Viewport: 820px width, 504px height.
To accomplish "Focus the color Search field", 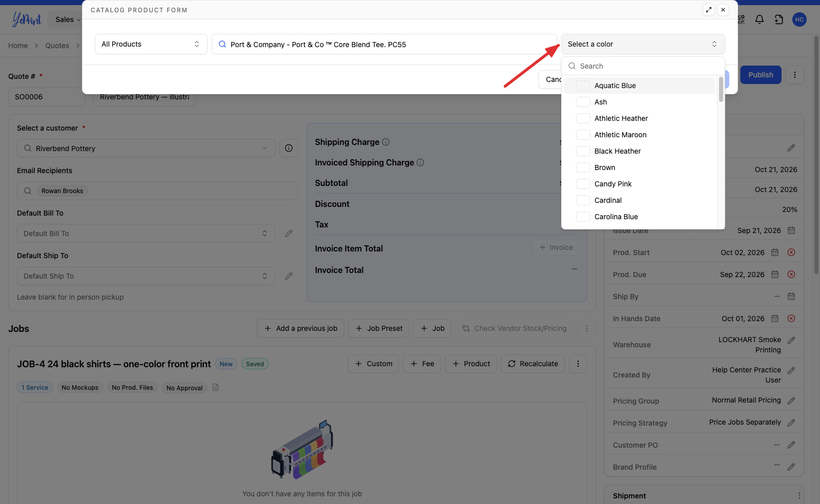I will (643, 66).
